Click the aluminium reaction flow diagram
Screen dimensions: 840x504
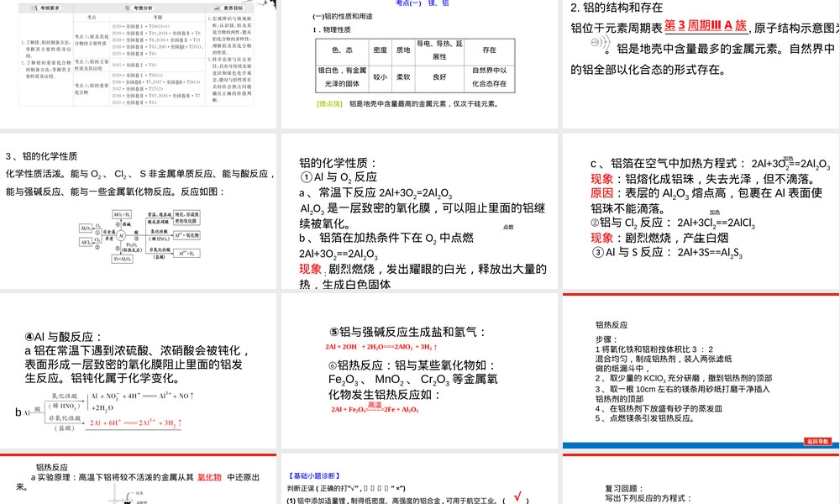(x=139, y=236)
